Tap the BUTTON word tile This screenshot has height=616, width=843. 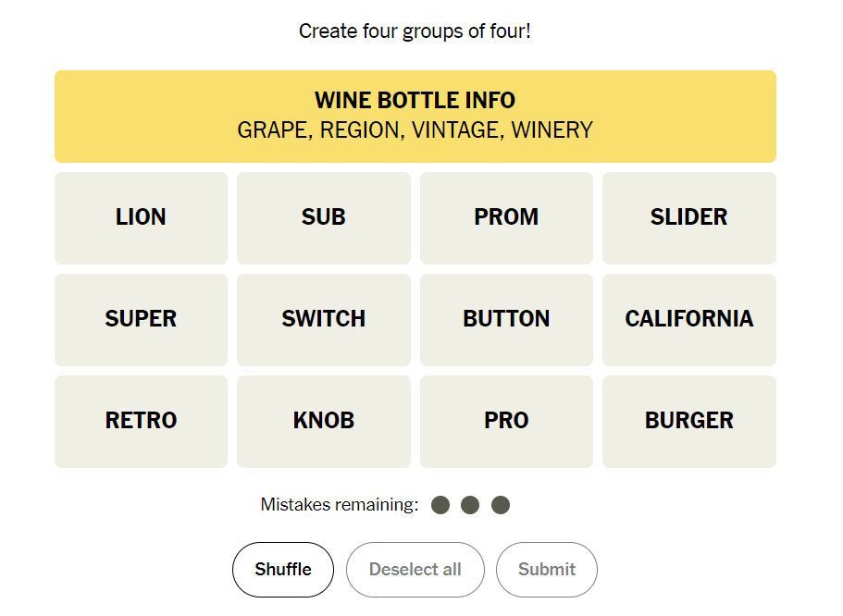[506, 319]
